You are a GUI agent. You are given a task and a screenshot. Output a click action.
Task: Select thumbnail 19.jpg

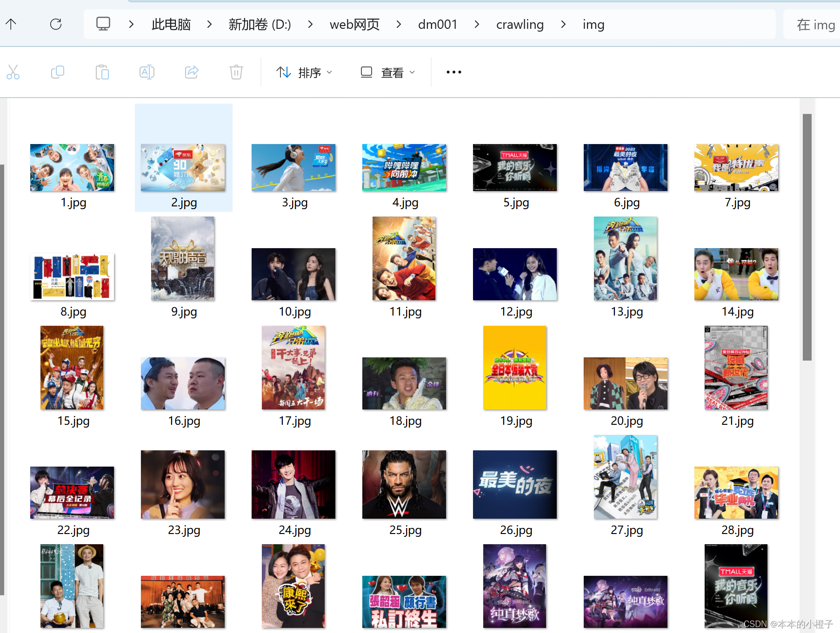click(515, 368)
